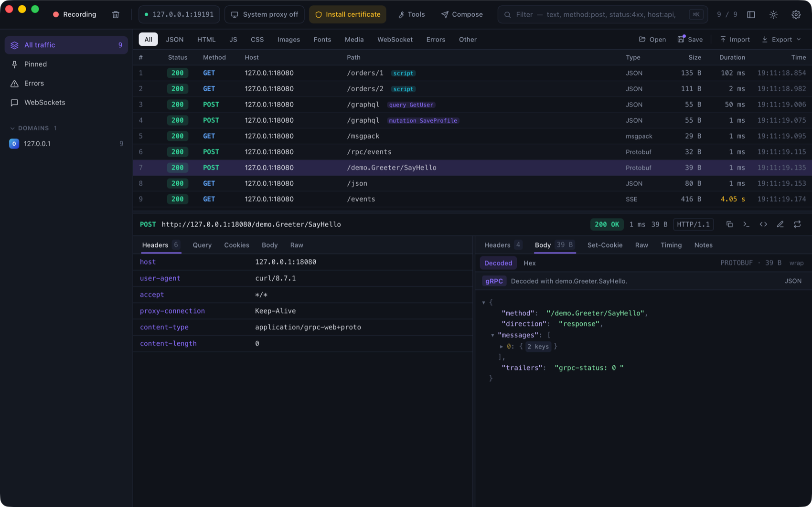Select the 127.0.0.1 domain entry
Viewport: 812px width, 507px height.
[x=66, y=144]
